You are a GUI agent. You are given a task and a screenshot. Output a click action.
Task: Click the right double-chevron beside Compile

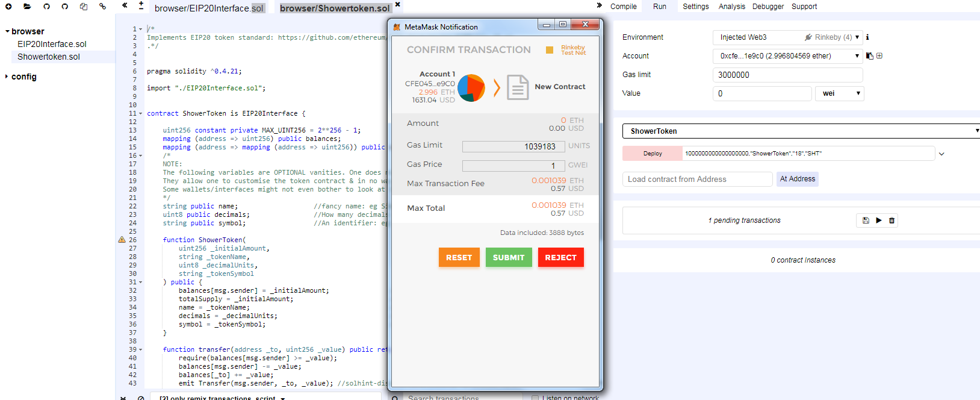[x=599, y=5]
